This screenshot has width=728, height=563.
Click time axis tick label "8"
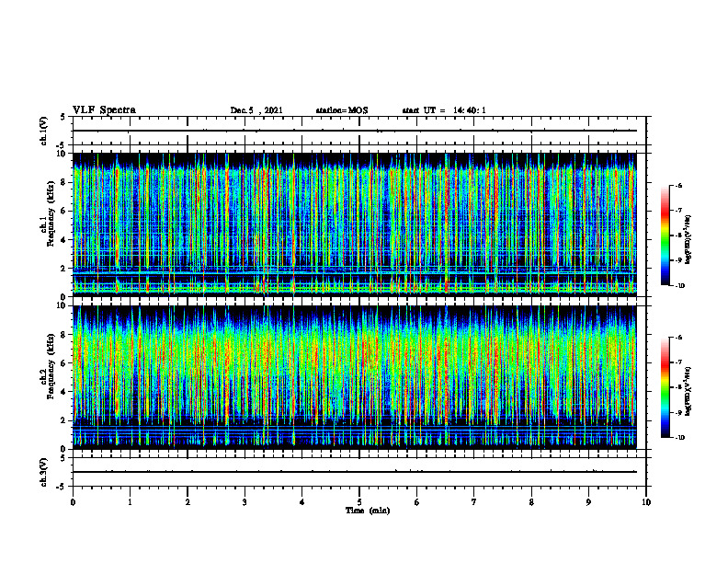point(531,502)
